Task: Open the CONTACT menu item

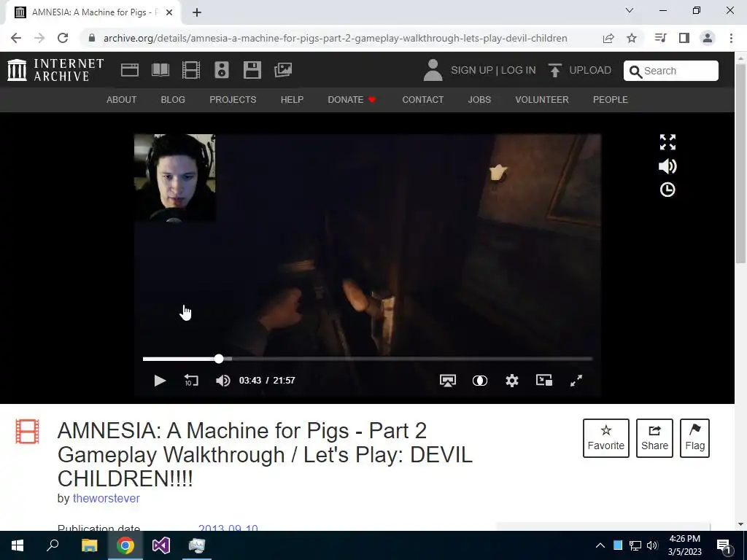Action: [423, 99]
